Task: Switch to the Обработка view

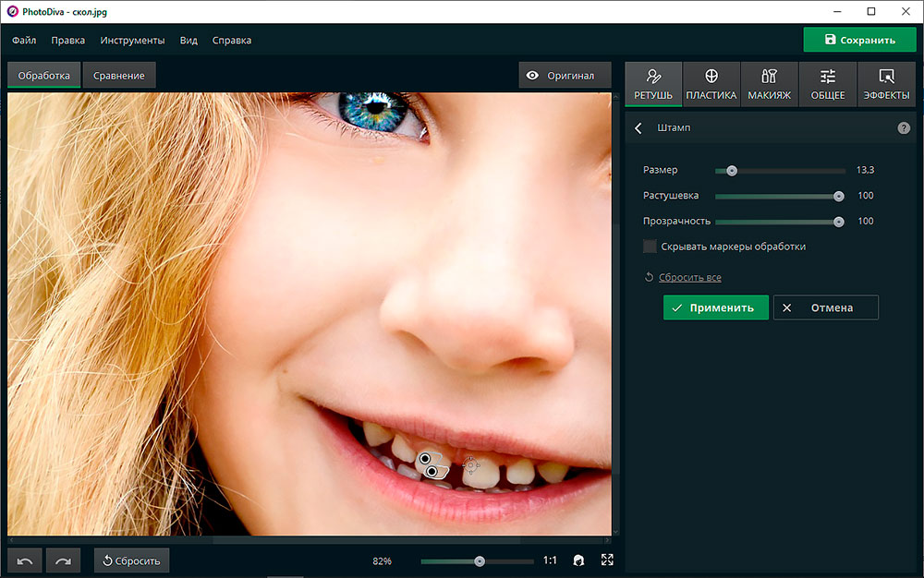Action: coord(43,76)
